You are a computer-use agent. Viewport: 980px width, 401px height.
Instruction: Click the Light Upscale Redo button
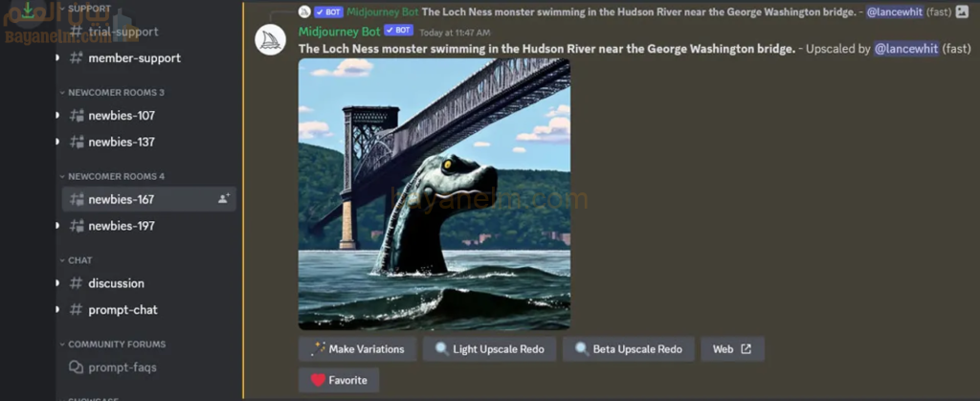click(489, 349)
